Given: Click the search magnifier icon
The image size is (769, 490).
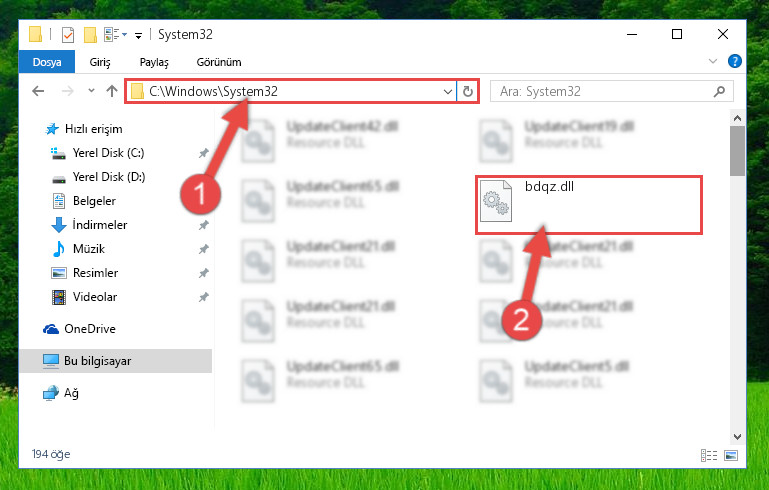Looking at the screenshot, I should [719, 91].
